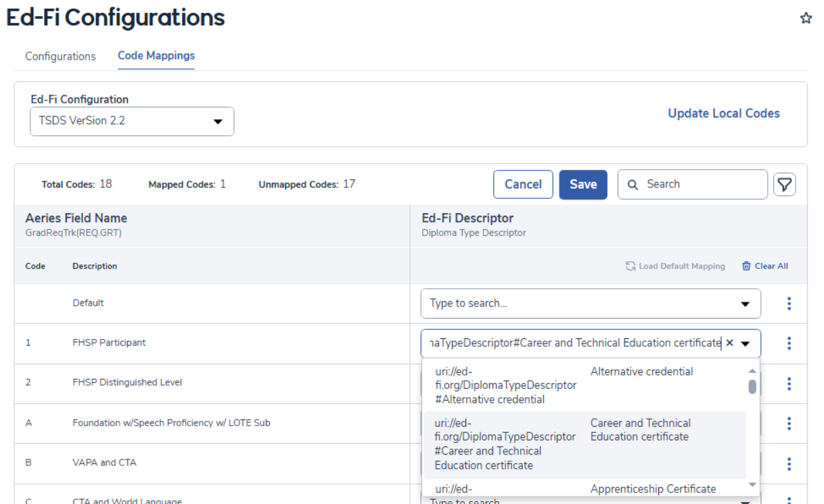The width and height of the screenshot is (824, 504).
Task: Click the Default row description
Action: click(88, 303)
